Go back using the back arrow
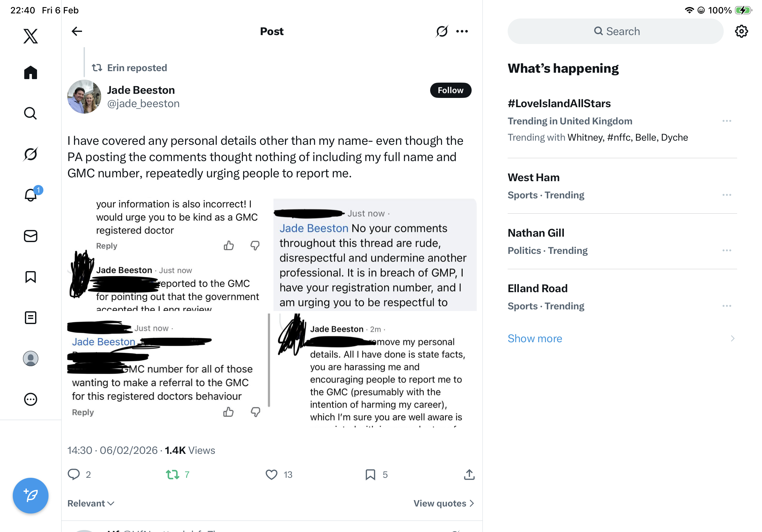The width and height of the screenshot is (762, 532). click(x=77, y=31)
